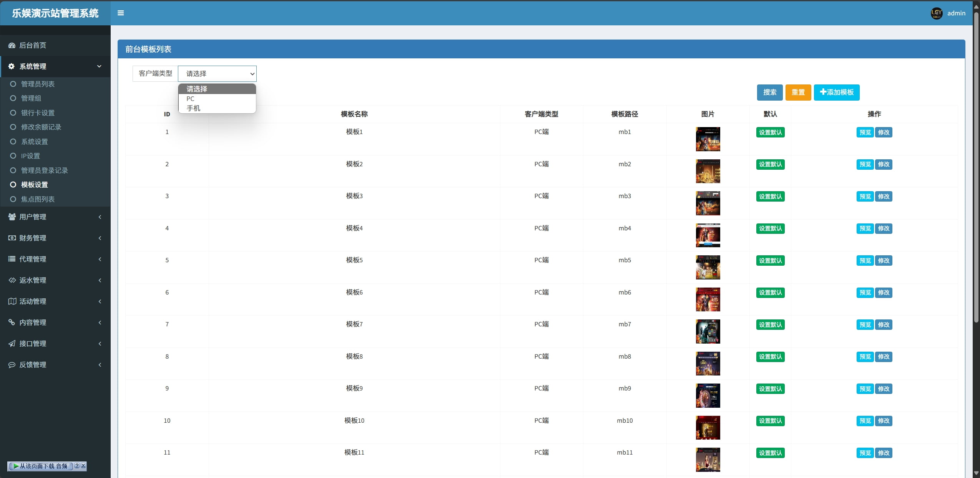The height and width of the screenshot is (478, 980).
Task: Choose 请选择 in the dropdown list
Action: [217, 89]
